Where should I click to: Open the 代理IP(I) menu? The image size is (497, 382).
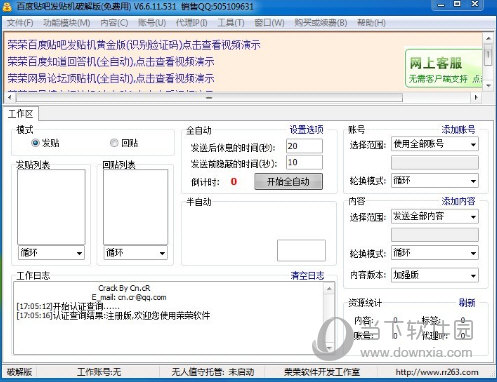[192, 23]
